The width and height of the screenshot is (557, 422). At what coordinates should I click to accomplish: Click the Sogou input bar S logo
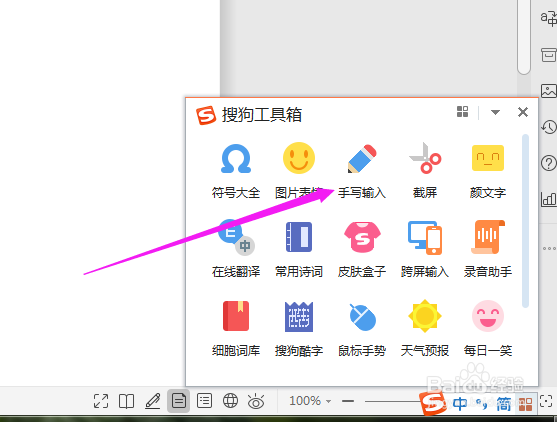click(x=432, y=403)
